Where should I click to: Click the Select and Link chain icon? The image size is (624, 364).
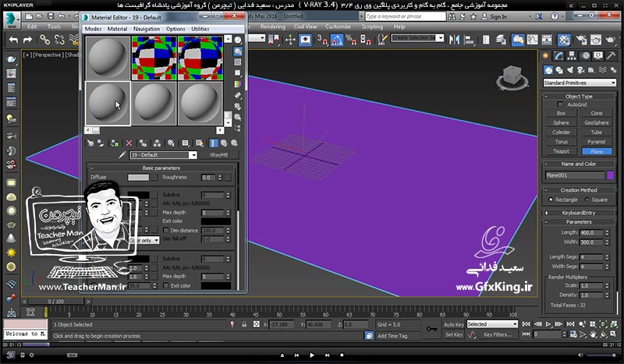click(44, 40)
